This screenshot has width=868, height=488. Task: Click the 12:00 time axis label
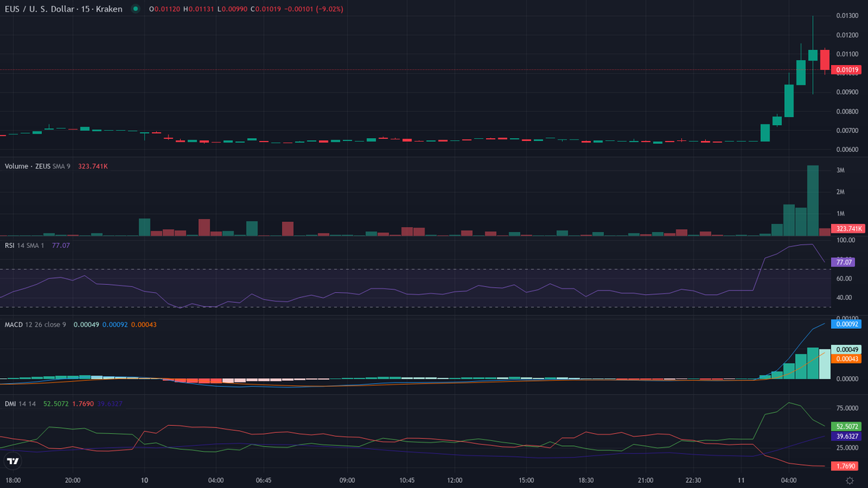point(454,480)
